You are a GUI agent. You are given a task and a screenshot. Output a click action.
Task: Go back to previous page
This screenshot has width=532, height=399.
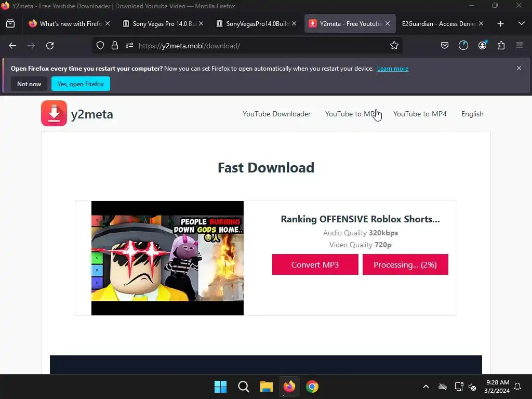(12, 46)
